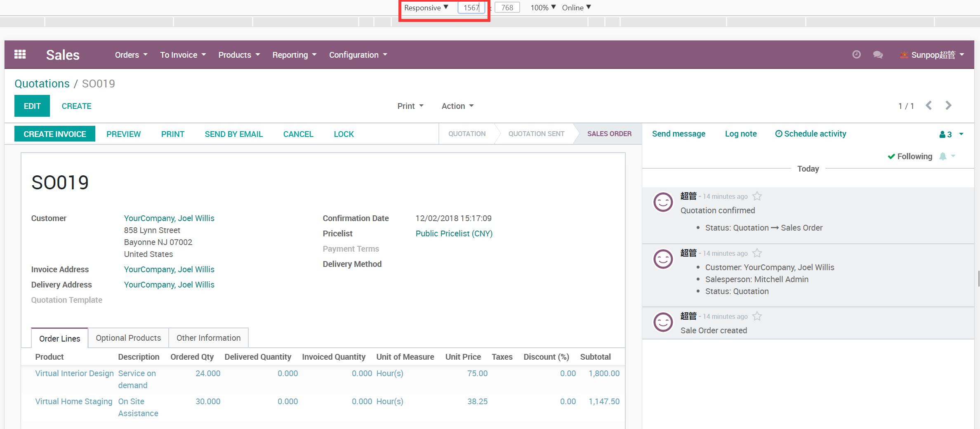This screenshot has height=429, width=980.
Task: Open the conversations chat bubble icon
Action: pyautogui.click(x=878, y=54)
